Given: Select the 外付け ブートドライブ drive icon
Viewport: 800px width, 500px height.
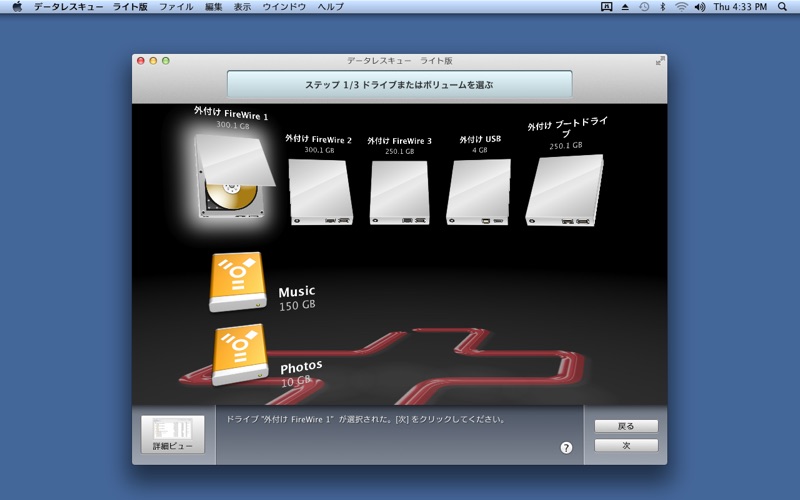Looking at the screenshot, I should tap(564, 190).
